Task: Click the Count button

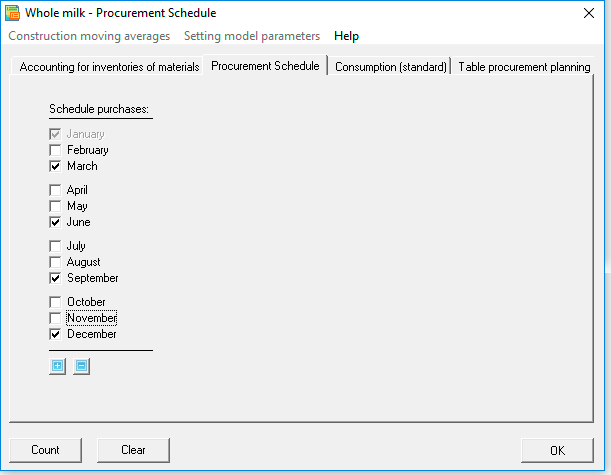Action: (x=45, y=450)
